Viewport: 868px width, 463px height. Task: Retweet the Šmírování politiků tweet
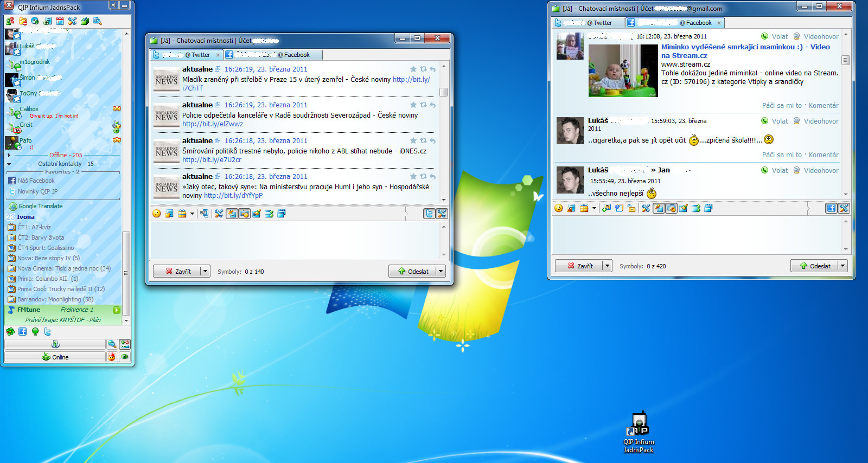pos(423,140)
